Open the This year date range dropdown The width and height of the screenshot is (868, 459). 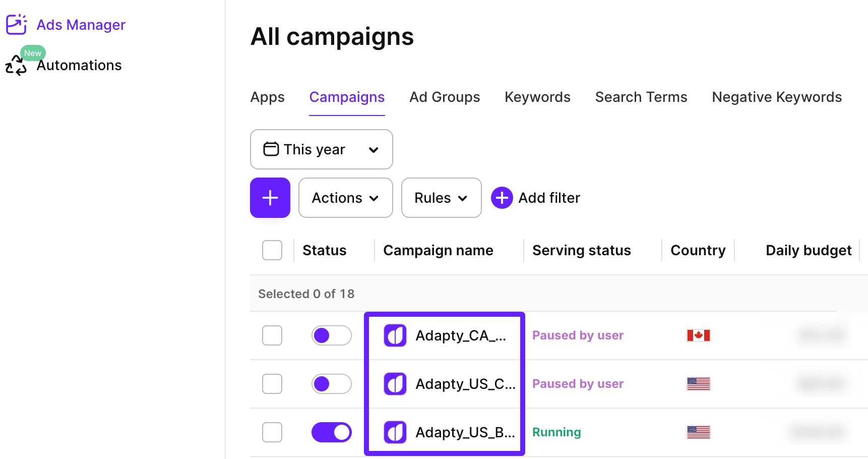[321, 149]
